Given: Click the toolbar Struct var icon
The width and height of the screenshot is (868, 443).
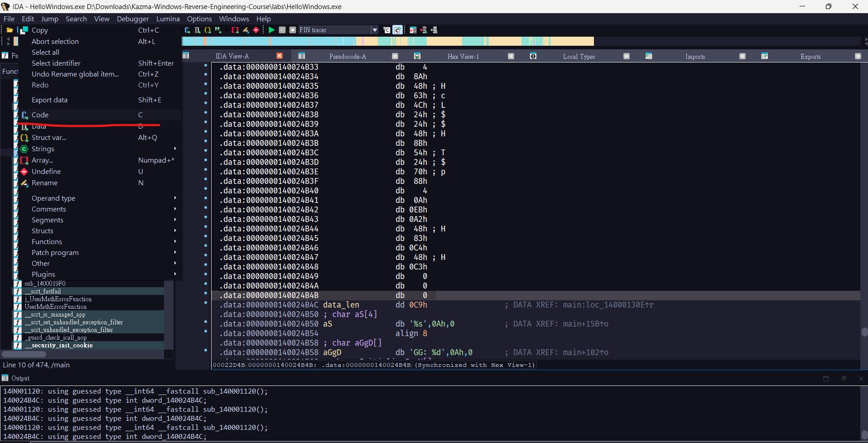Looking at the screenshot, I should point(207,30).
